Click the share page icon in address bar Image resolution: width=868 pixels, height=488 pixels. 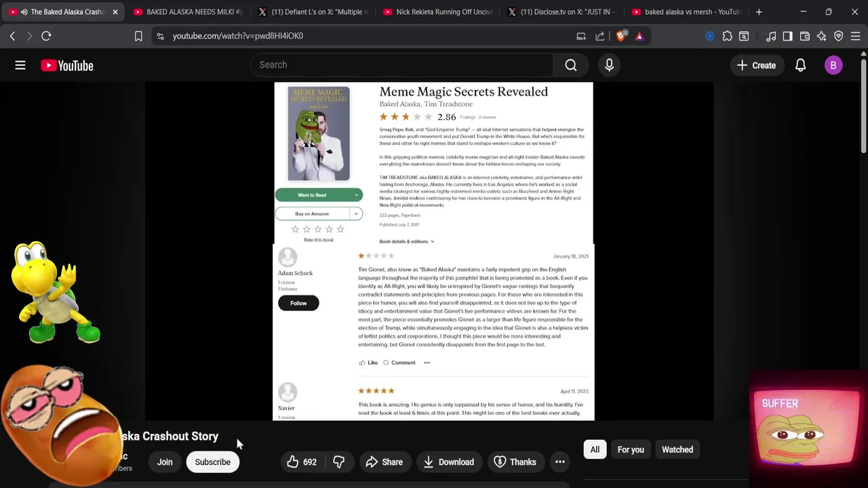[x=600, y=36]
